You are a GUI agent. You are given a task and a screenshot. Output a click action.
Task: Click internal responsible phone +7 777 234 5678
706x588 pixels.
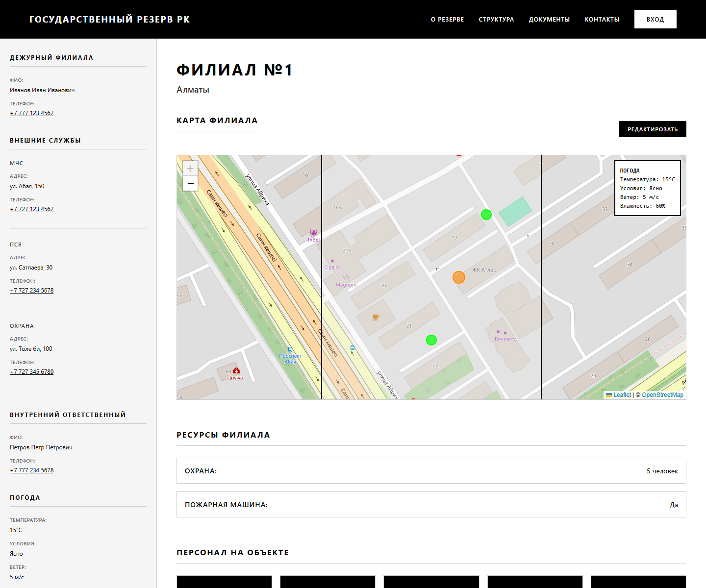pos(32,470)
